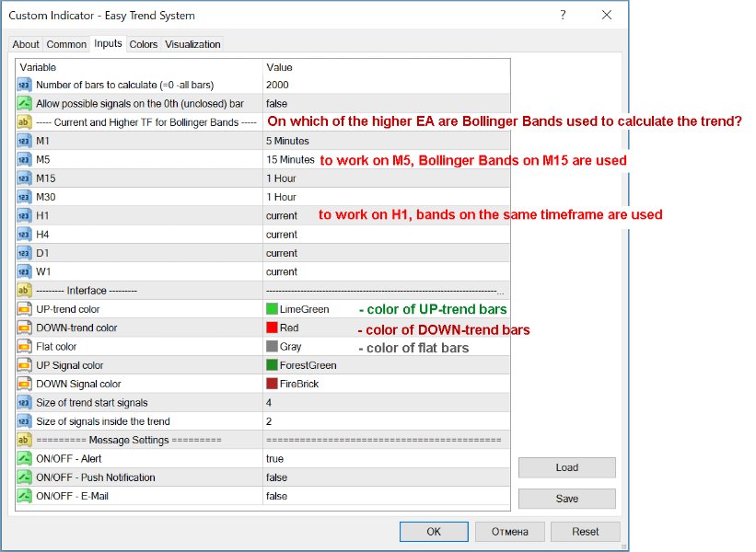Image resolution: width=756 pixels, height=552 pixels.
Task: Click the Load button
Action: point(566,467)
